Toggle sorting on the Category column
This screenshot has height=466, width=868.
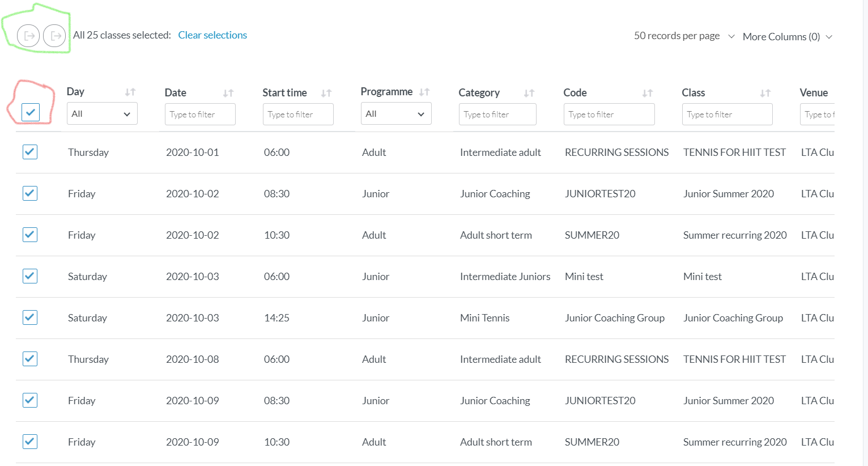coord(529,93)
